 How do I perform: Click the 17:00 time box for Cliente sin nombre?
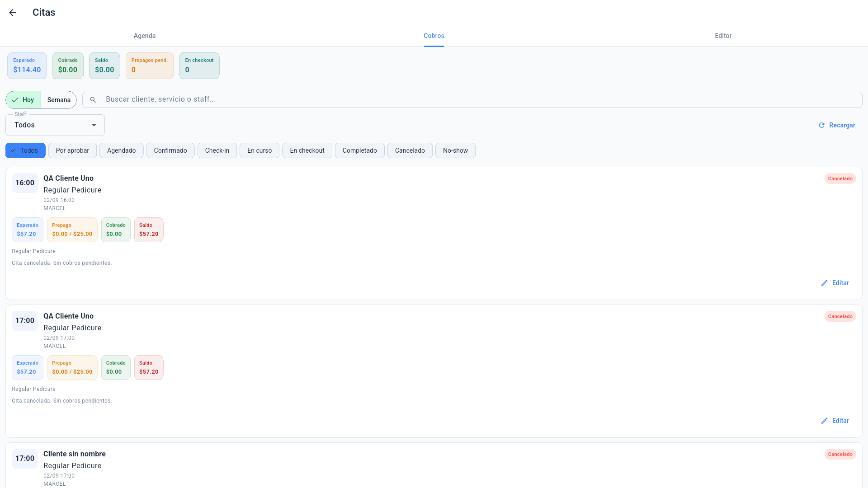point(25,459)
